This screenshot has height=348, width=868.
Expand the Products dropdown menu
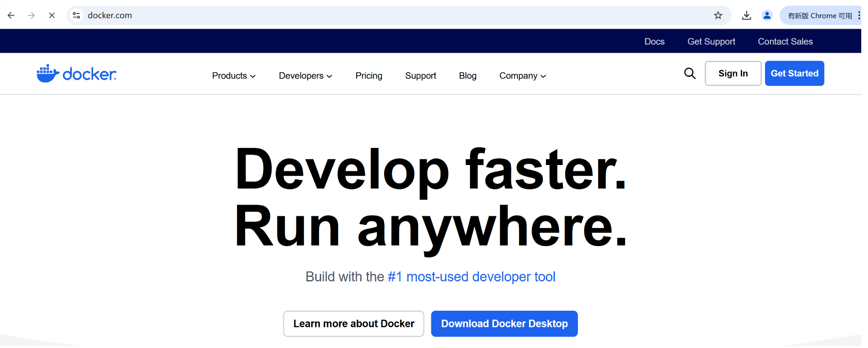coord(234,76)
